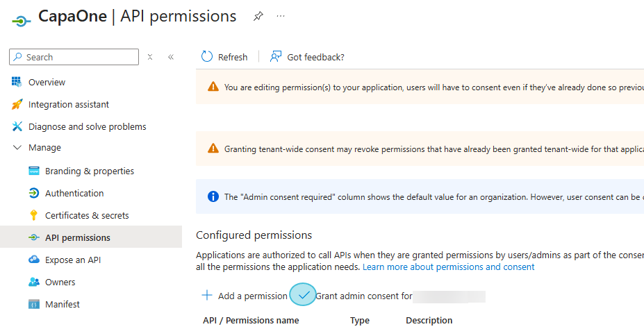Click the CapaOne app registration icon

pos(21,20)
